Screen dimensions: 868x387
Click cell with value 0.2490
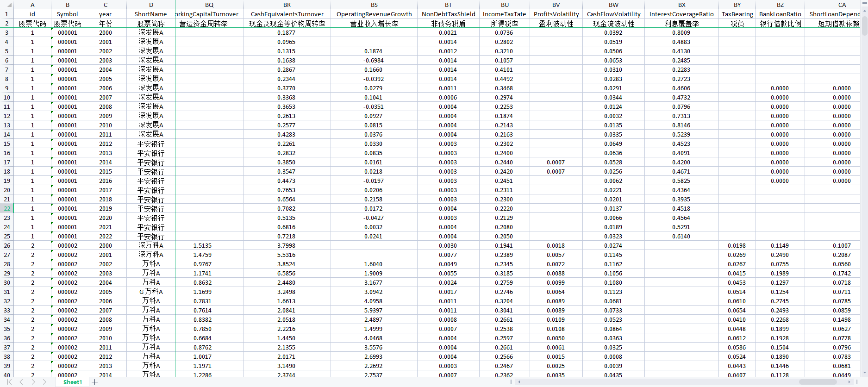780,255
